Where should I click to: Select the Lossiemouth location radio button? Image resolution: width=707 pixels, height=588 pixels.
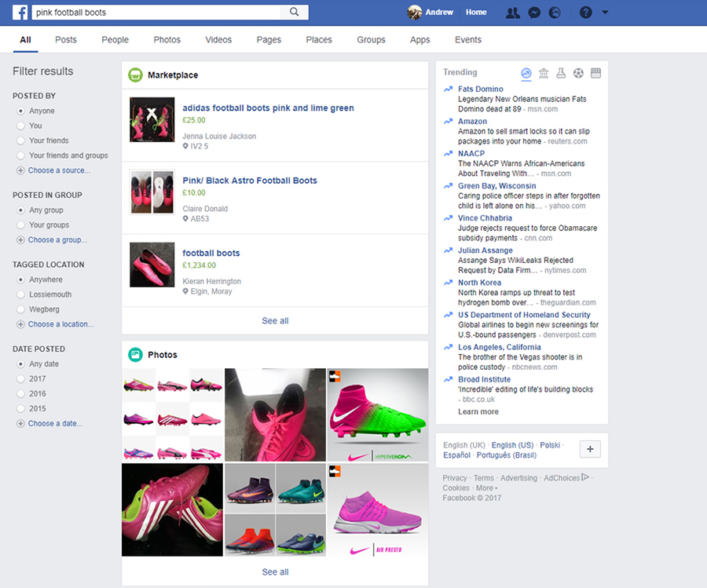pyautogui.click(x=20, y=294)
